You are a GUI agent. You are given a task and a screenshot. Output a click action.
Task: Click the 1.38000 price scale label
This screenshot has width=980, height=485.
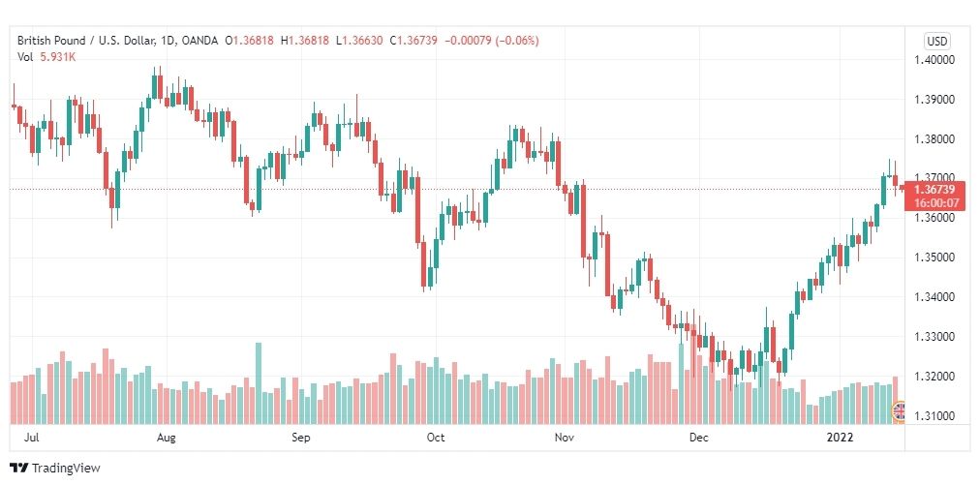point(934,139)
